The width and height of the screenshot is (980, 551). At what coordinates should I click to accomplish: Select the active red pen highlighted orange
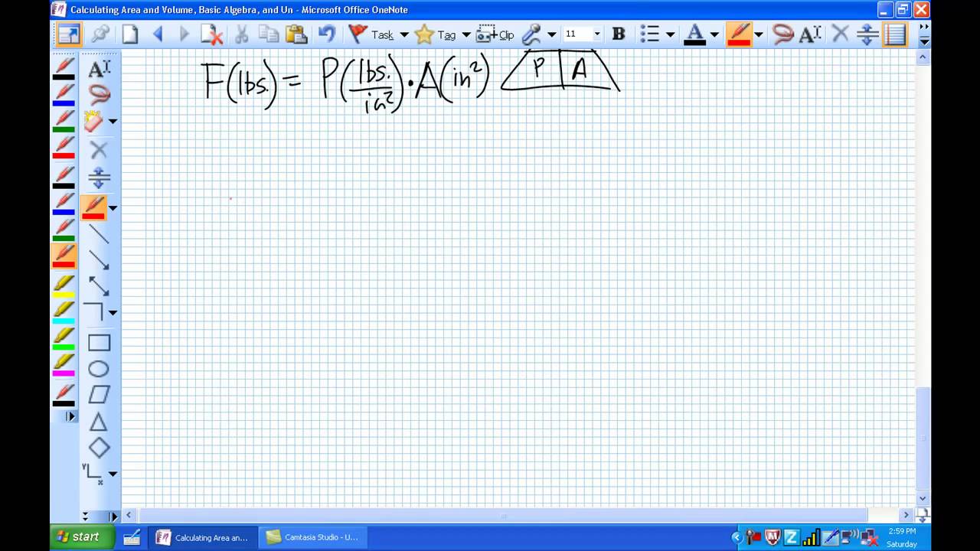[64, 256]
